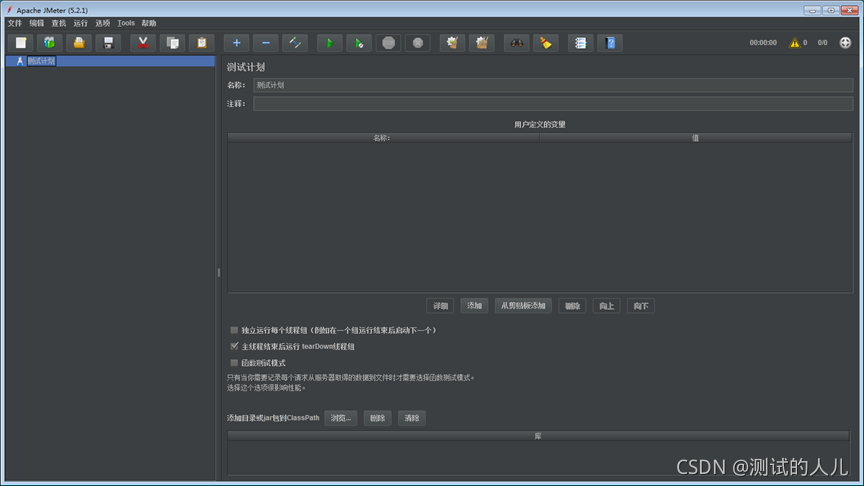Viewport: 864px width, 486px height.
Task: Open the 运行 menu
Action: click(80, 23)
